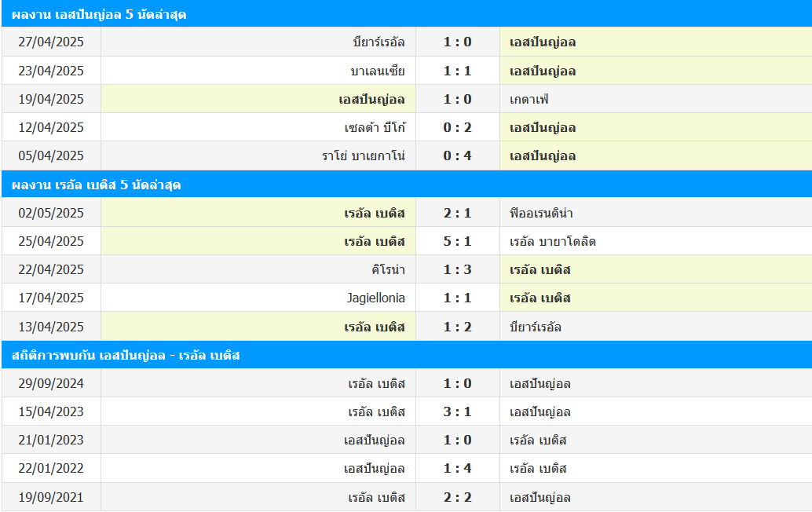This screenshot has height=512, width=812.
Task: Click the header สถิติการพบกัน เอสปันญ่อล - เรอัล เบติส
Action: pyautogui.click(x=126, y=355)
